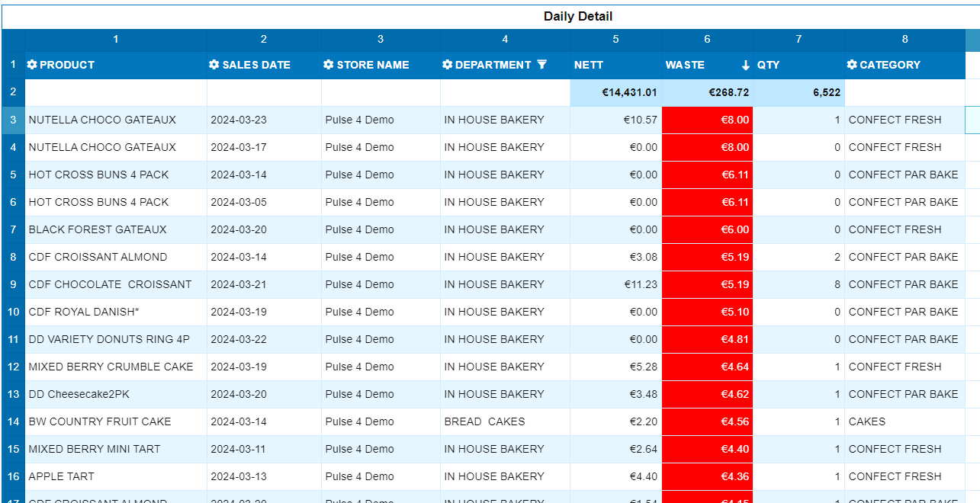980x503 pixels.
Task: Click the CATEGORY column gear icon
Action: 852,65
